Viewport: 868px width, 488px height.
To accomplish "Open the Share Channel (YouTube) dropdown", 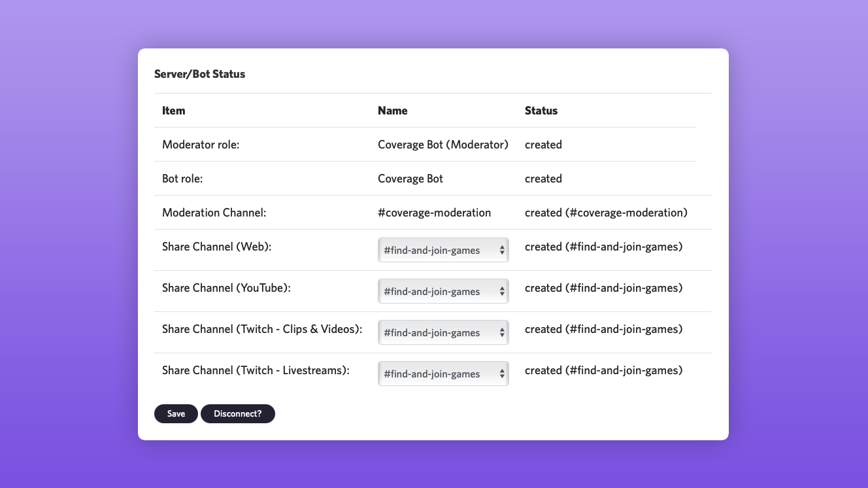I will click(x=443, y=291).
